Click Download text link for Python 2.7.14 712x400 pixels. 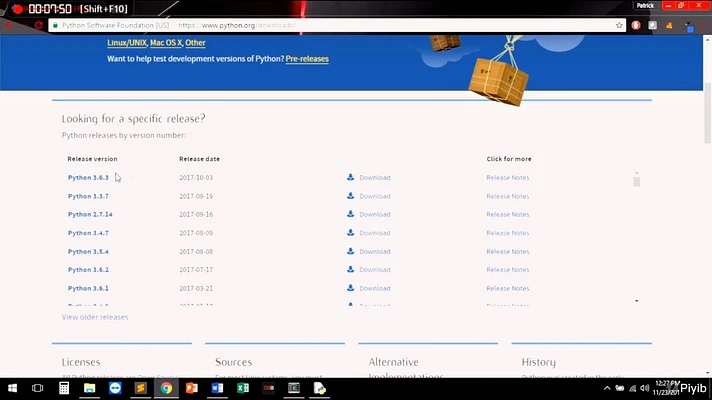(x=375, y=214)
